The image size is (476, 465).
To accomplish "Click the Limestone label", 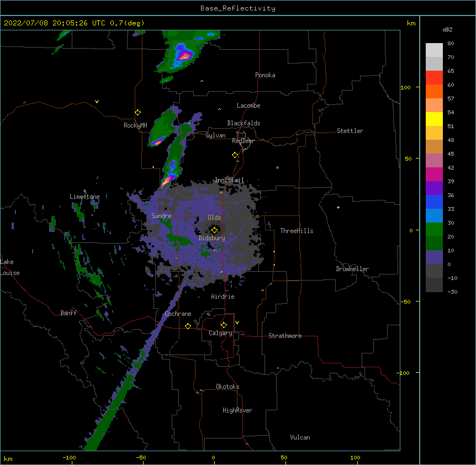I will coord(84,197).
